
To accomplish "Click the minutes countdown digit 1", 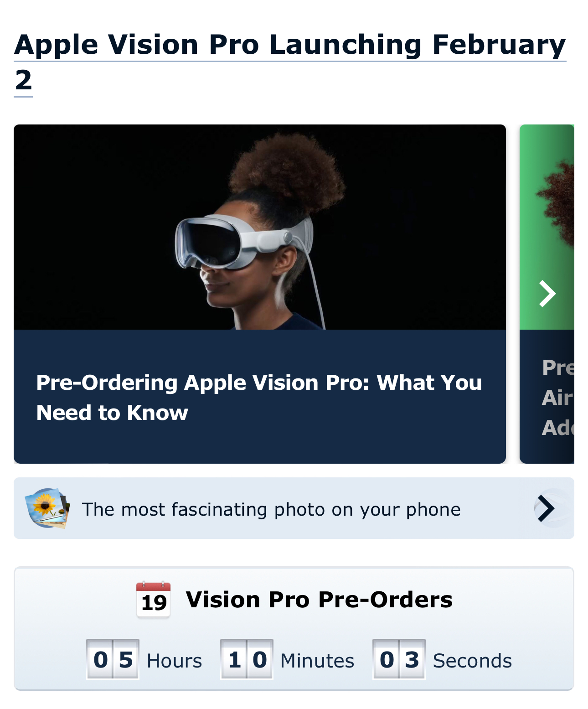I will point(234,659).
